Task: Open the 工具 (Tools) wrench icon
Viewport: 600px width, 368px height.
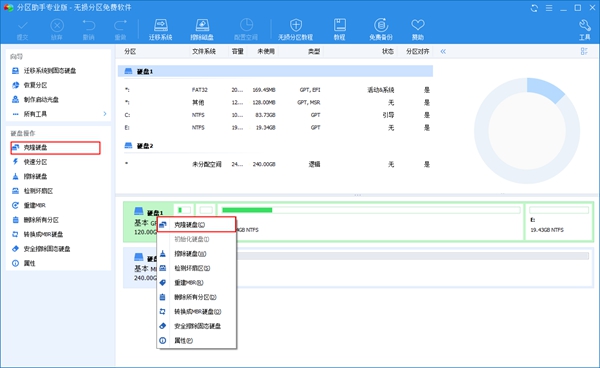Action: (x=584, y=29)
